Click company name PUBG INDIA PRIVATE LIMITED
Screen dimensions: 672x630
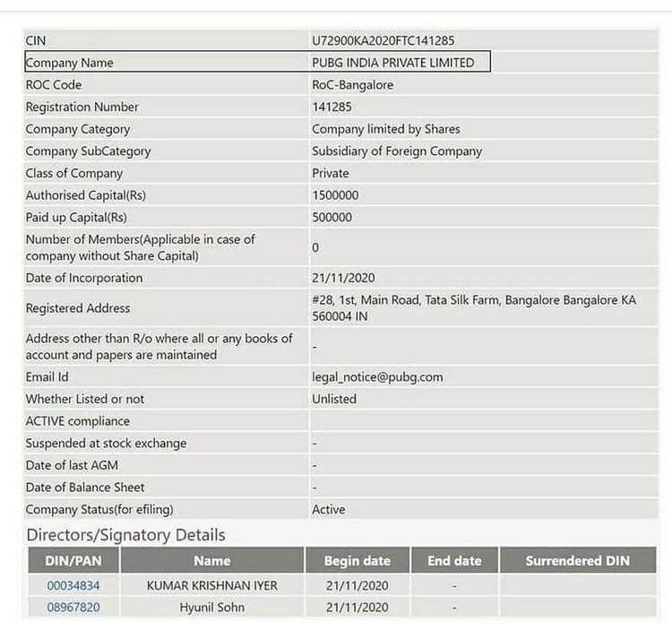coord(393,63)
